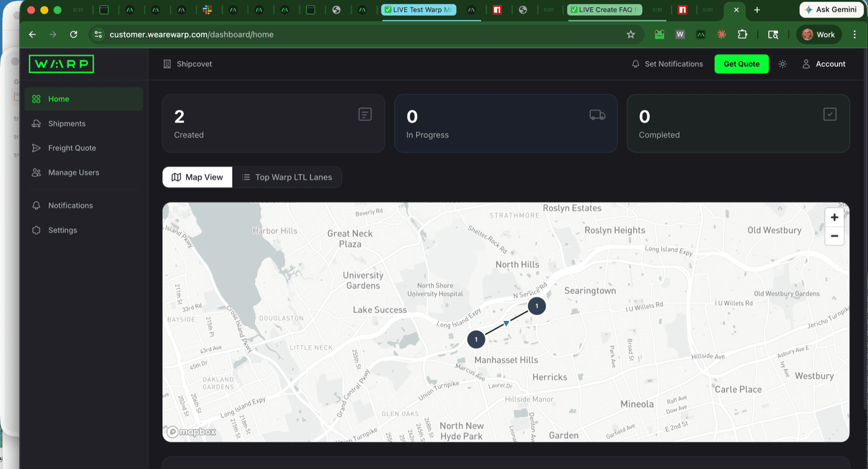Click the Searingtown map label
The width and height of the screenshot is (868, 469).
[590, 291]
